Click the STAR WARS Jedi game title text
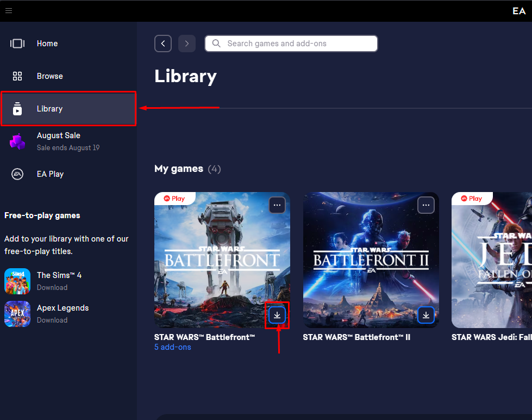This screenshot has width=532, height=420. (492, 337)
